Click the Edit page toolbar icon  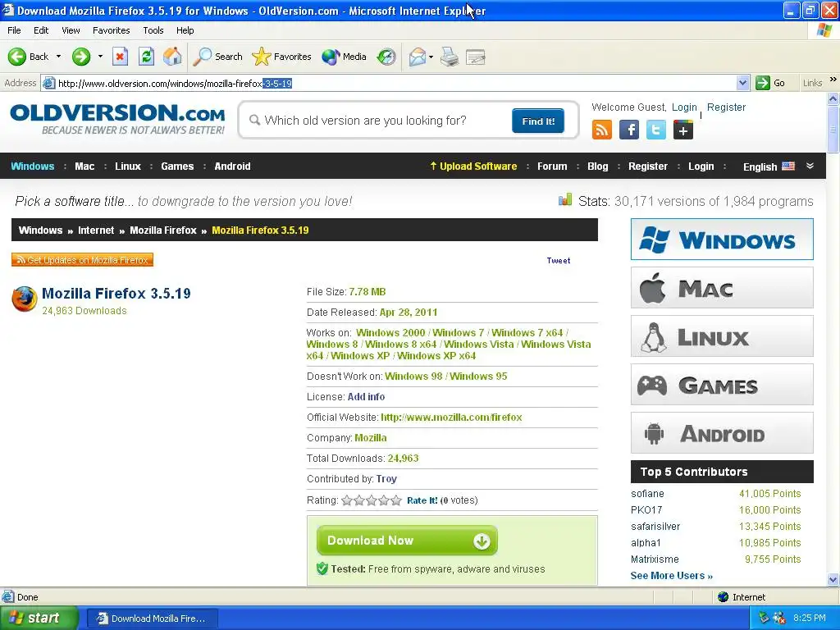point(476,57)
